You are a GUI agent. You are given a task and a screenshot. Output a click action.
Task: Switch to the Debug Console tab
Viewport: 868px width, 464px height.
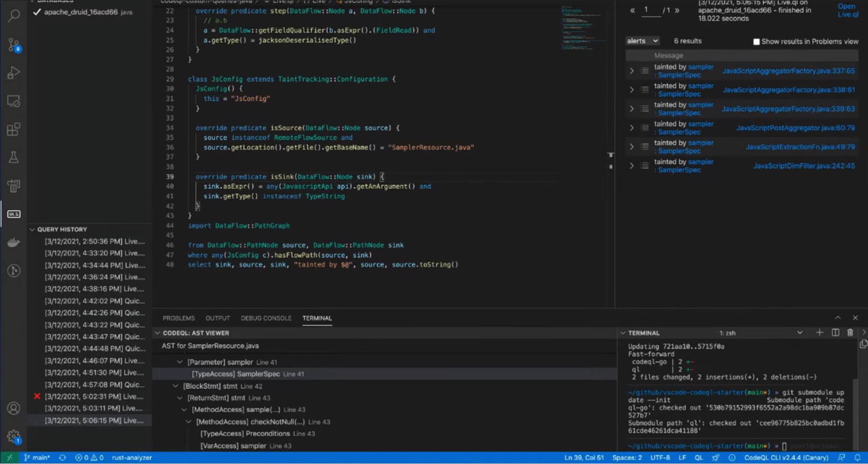(x=266, y=318)
